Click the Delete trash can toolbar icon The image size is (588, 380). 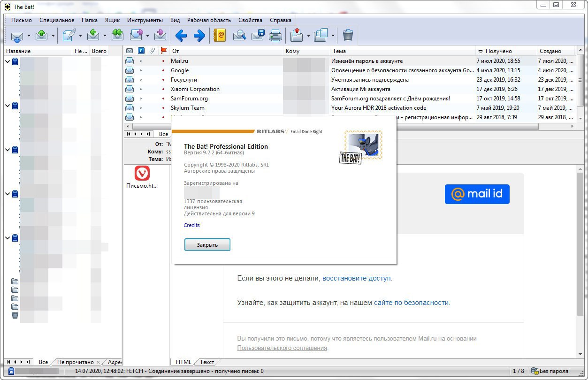[x=348, y=36]
